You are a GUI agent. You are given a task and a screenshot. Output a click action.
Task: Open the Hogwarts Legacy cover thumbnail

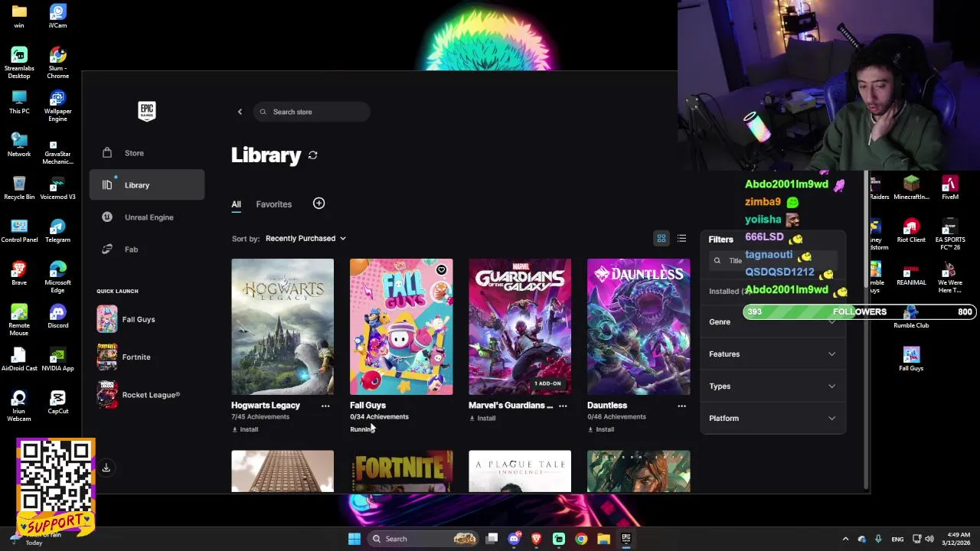click(x=283, y=327)
